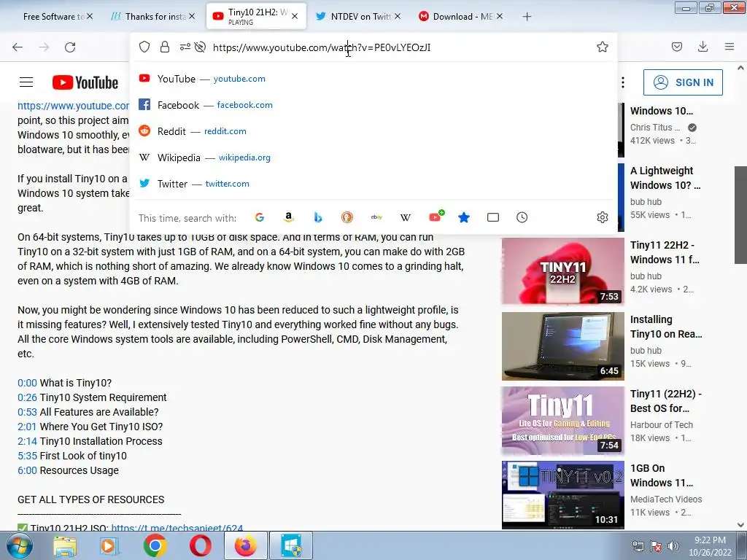Jump to 5:35 First Look timestamp
Image resolution: width=747 pixels, height=560 pixels.
pyautogui.click(x=27, y=456)
